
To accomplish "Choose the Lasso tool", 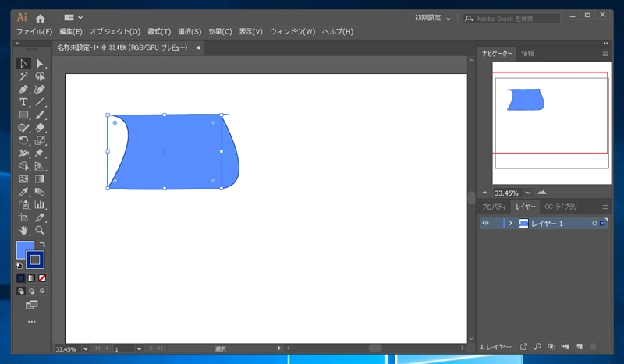I will coord(40,76).
